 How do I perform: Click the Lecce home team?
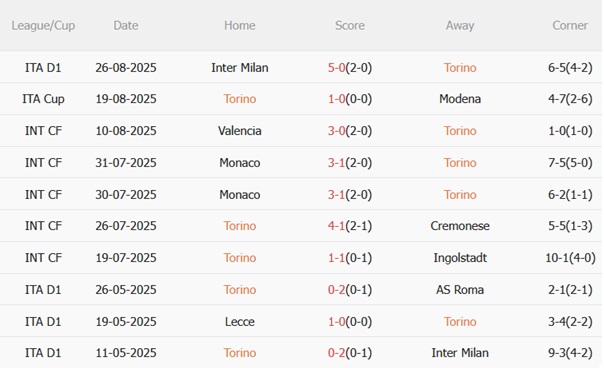coord(240,322)
